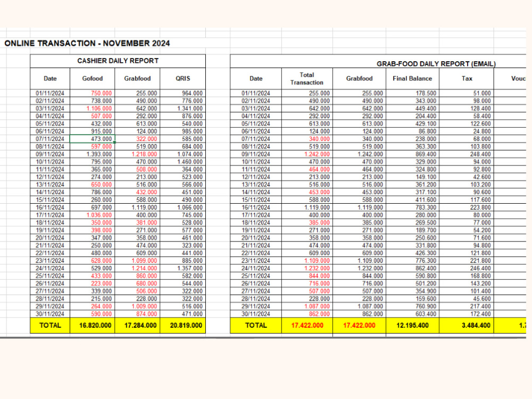The width and height of the screenshot is (532, 399).
Task: Select QRIS value 1.460.000
Action: coord(190,162)
